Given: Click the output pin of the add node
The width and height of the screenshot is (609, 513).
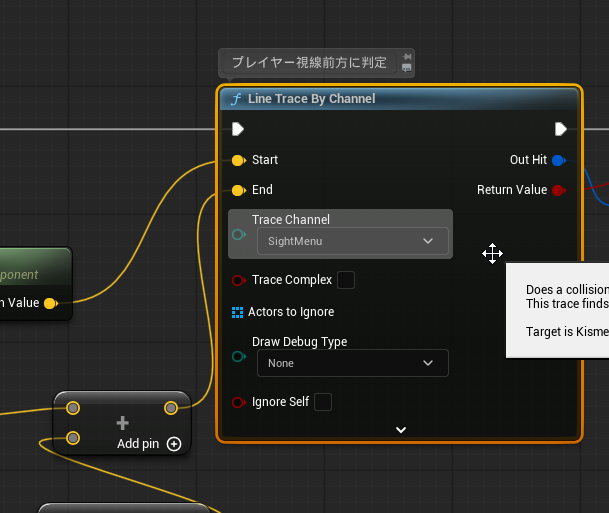Looking at the screenshot, I should point(171,408).
